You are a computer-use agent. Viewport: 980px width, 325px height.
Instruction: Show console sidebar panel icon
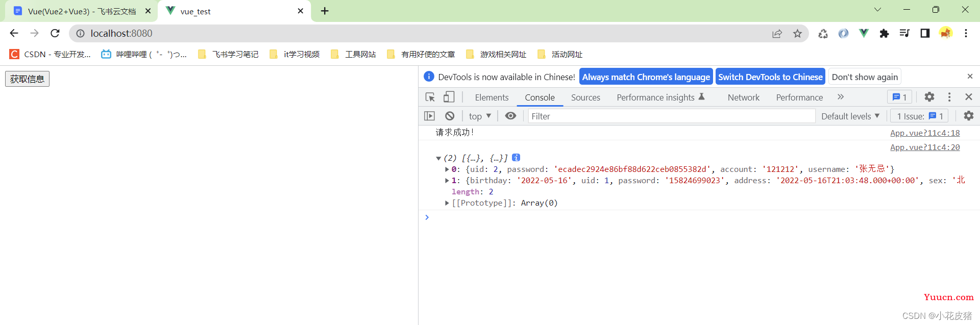[430, 116]
